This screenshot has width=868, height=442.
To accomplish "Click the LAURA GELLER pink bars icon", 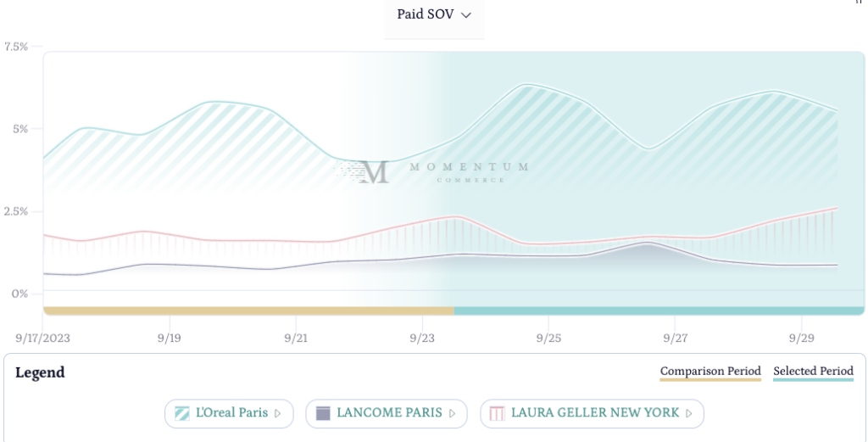I will coord(497,413).
